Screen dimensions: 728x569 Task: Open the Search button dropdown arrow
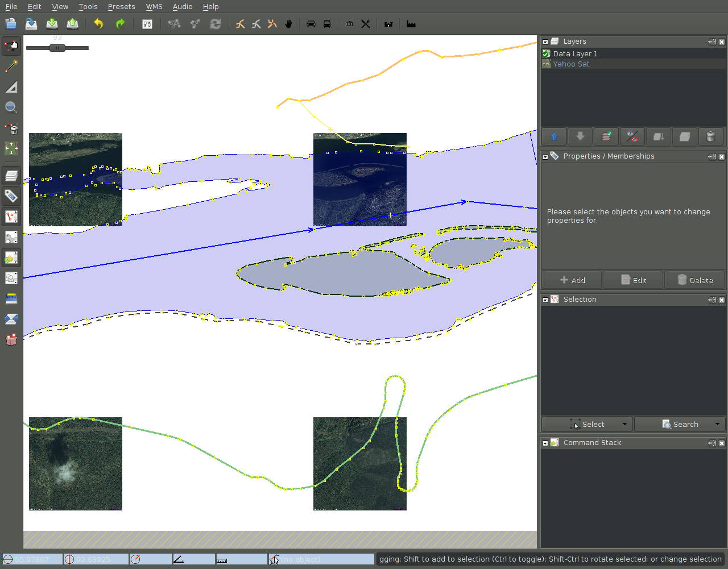[717, 424]
